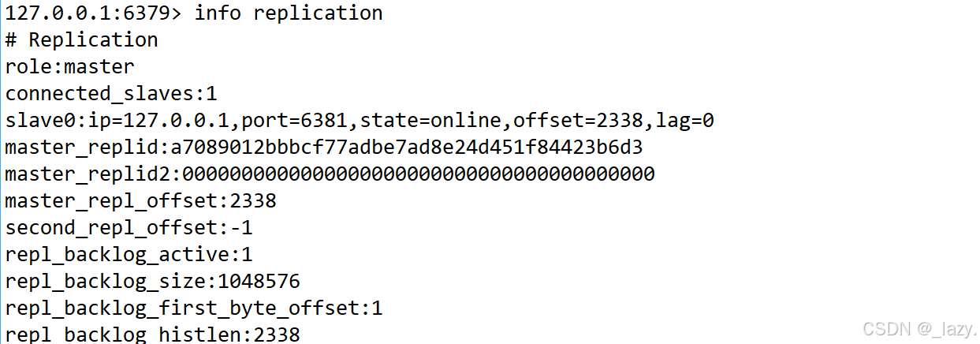The image size is (980, 344).
Task: Click state=online in slave0 line
Action: [431, 121]
